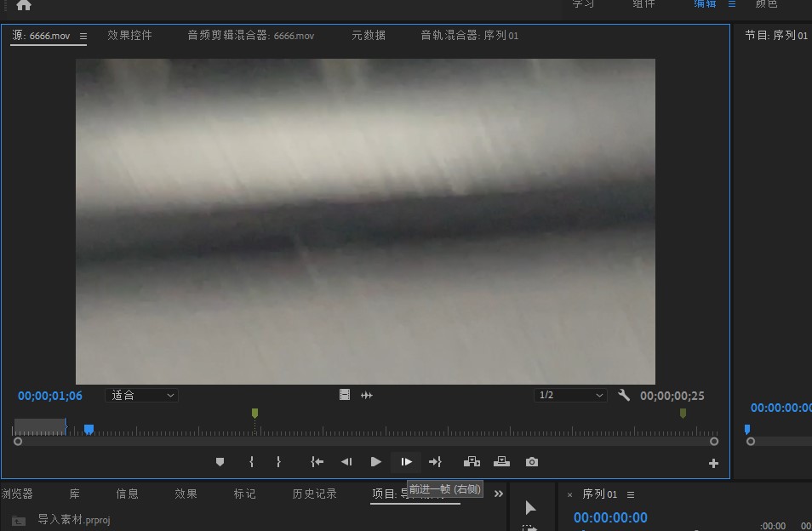Screen dimensions: 812x531
Task: Open the 标记 panel tab
Action: pyautogui.click(x=244, y=494)
